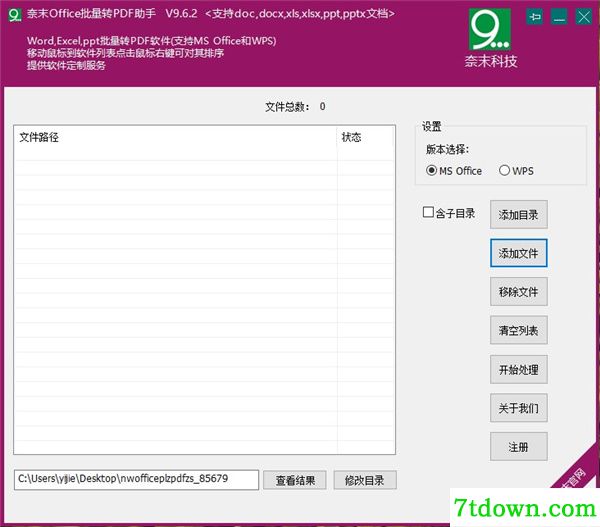Start conversion with 开始处理 button
Screen dimensions: 600x527
pos(518,370)
